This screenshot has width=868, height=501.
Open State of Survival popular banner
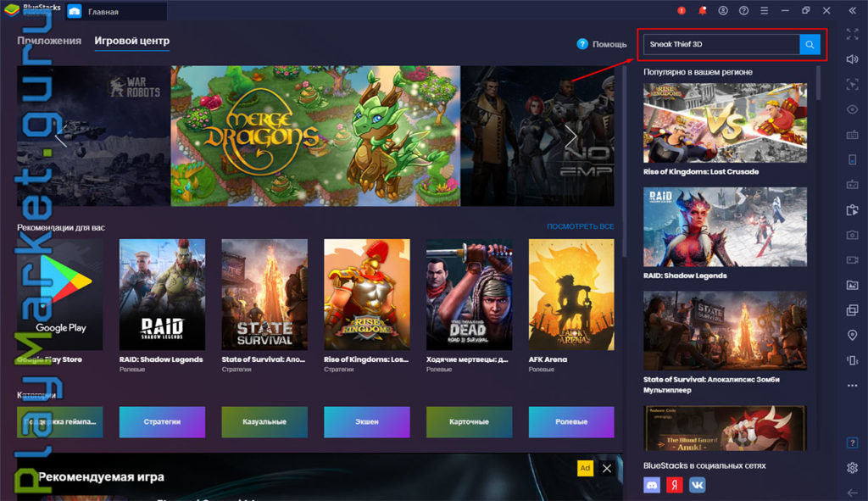pyautogui.click(x=725, y=331)
